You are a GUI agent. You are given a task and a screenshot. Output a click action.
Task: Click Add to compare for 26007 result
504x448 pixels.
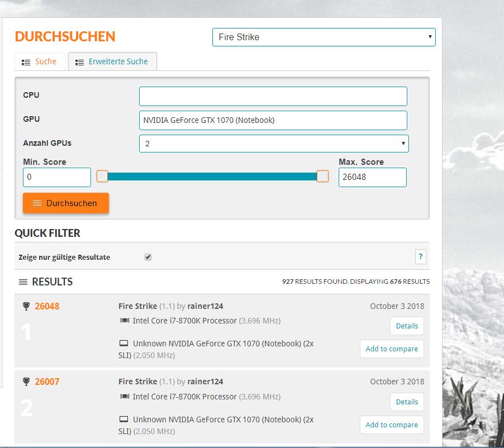pyautogui.click(x=392, y=425)
